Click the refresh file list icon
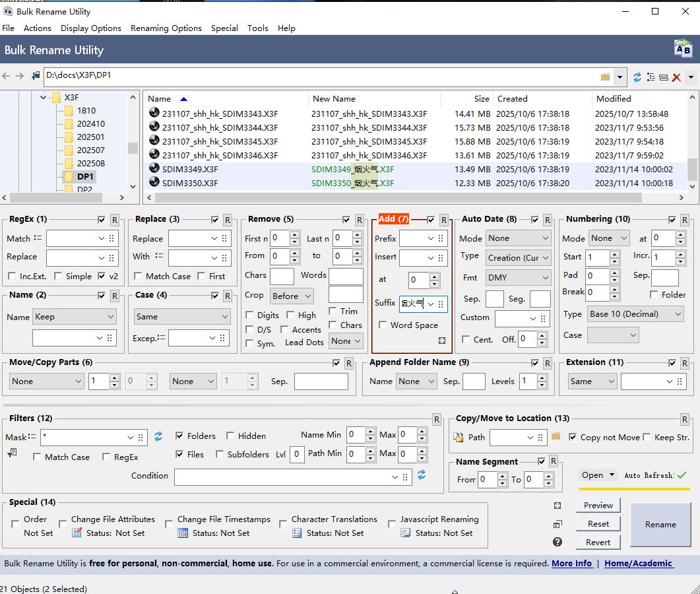700x594 pixels. 637,77
